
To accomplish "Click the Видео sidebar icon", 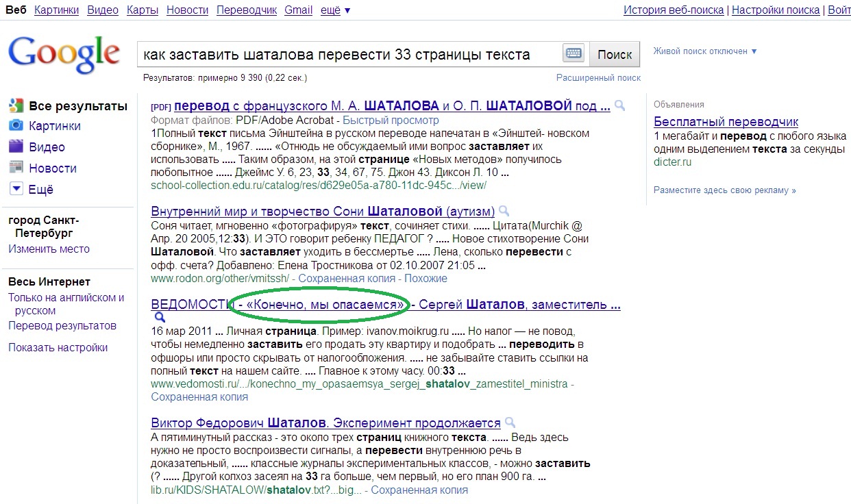I will click(x=16, y=147).
